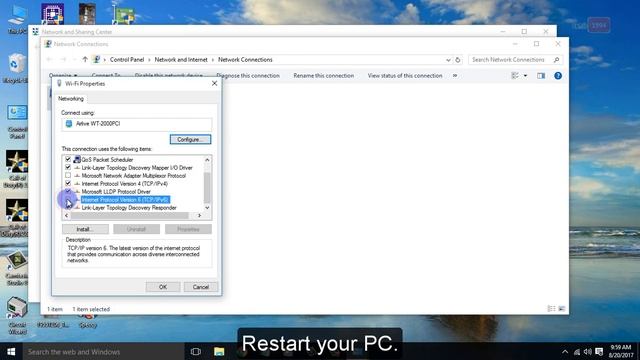Click the change view icon
Viewport: 640px width, 360px height.
tap(515, 76)
